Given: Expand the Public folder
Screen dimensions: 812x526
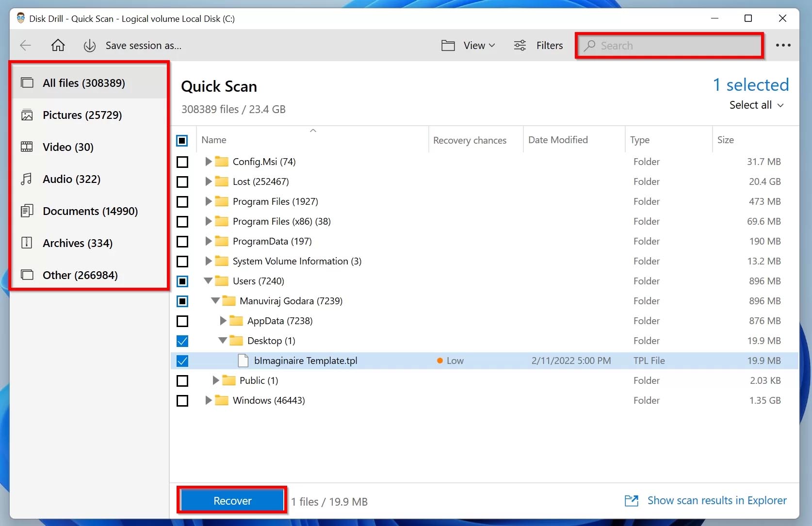Looking at the screenshot, I should click(215, 380).
